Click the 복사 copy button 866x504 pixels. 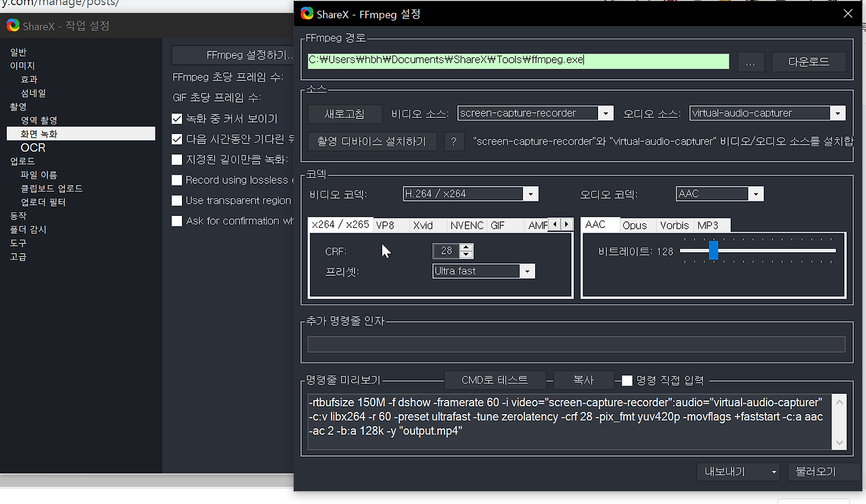point(583,380)
